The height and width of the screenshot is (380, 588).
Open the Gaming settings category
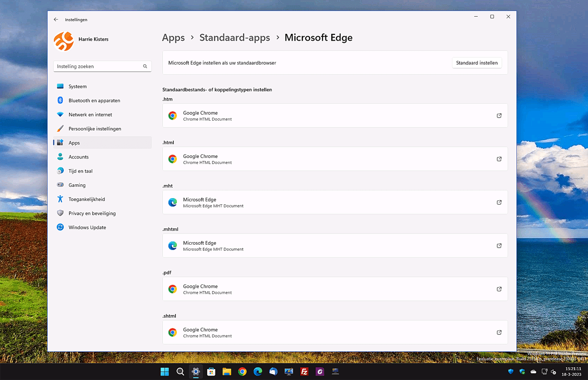102,185
